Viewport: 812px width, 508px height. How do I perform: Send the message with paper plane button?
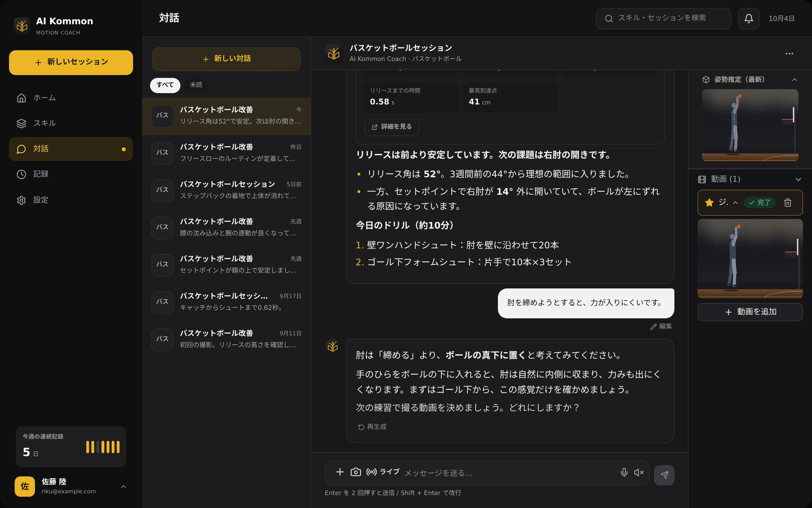[664, 475]
